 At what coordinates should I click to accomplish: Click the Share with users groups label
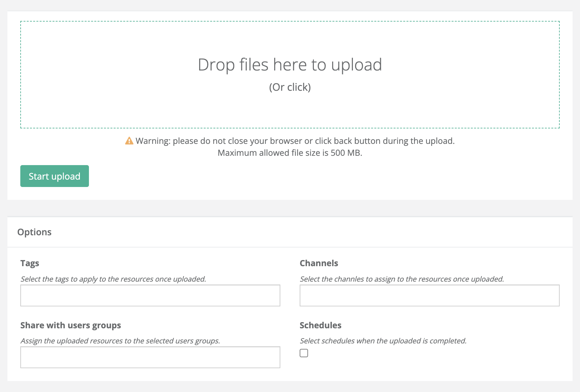(71, 325)
